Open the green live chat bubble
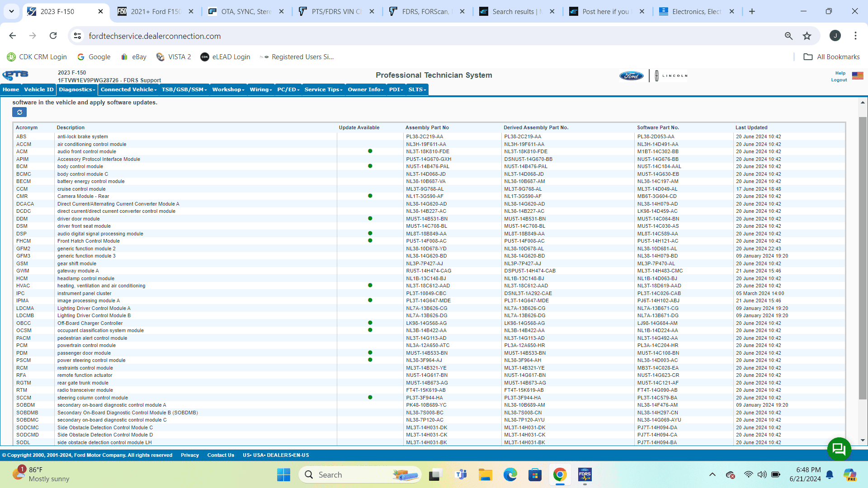Viewport: 868px width, 488px height. 839,449
